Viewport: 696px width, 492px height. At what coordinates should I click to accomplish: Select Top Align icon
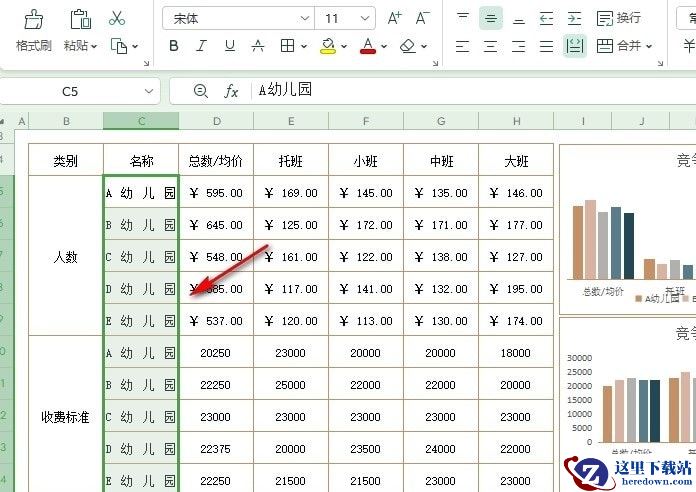click(x=463, y=18)
